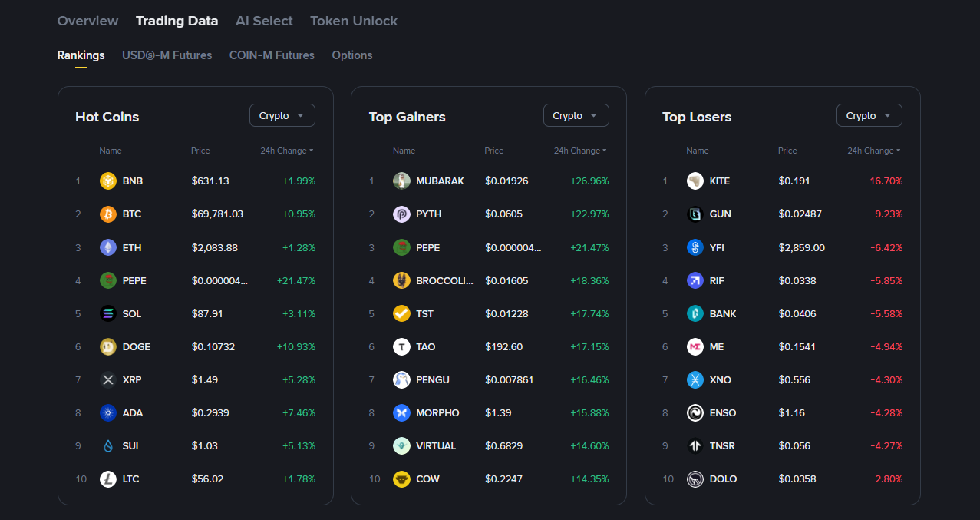Click the MORPHO butterfly icon
The height and width of the screenshot is (520, 980).
tap(401, 413)
